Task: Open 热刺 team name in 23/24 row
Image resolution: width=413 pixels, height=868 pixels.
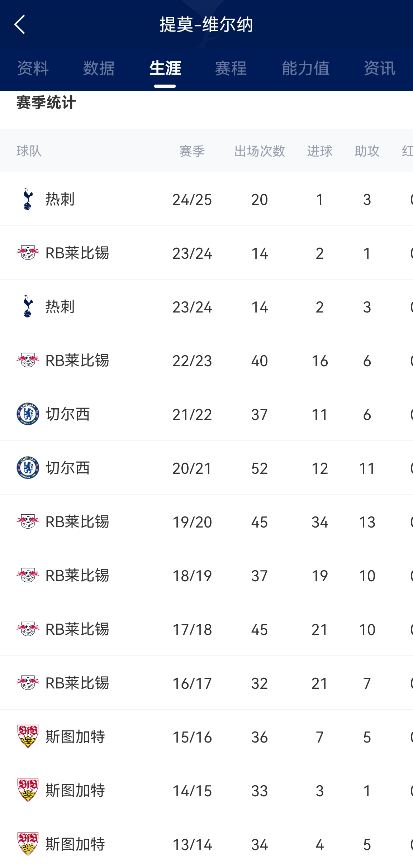Action: click(60, 307)
